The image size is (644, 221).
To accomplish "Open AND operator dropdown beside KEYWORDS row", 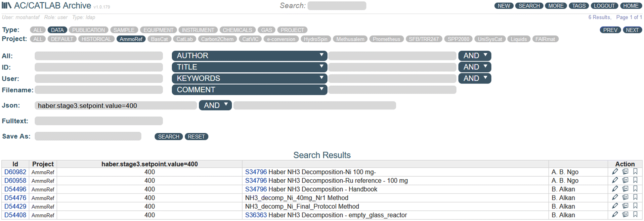I will tap(475, 78).
